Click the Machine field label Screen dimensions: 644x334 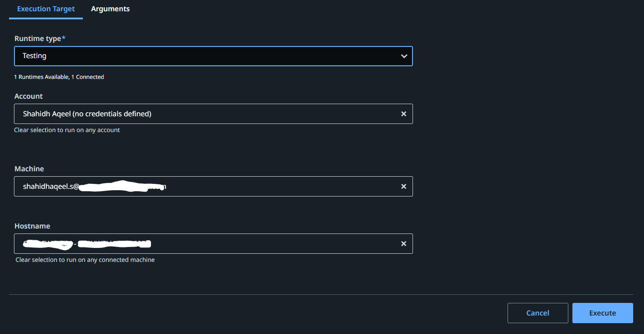tap(29, 169)
